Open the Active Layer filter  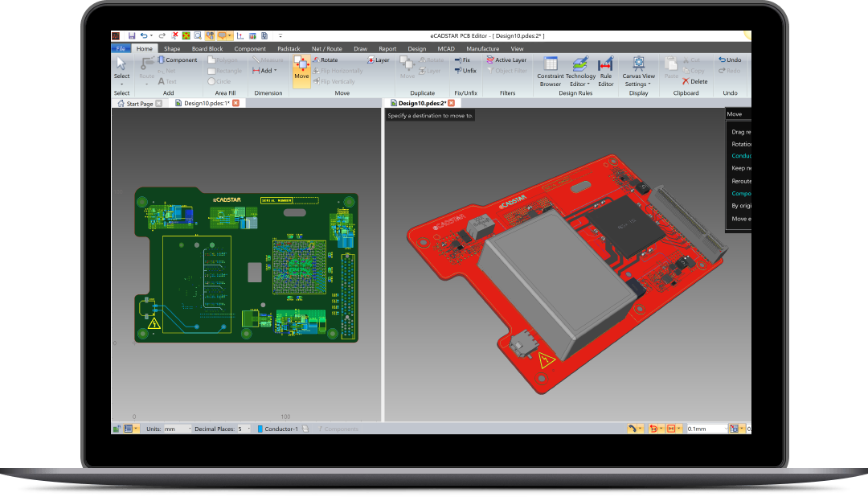(506, 60)
